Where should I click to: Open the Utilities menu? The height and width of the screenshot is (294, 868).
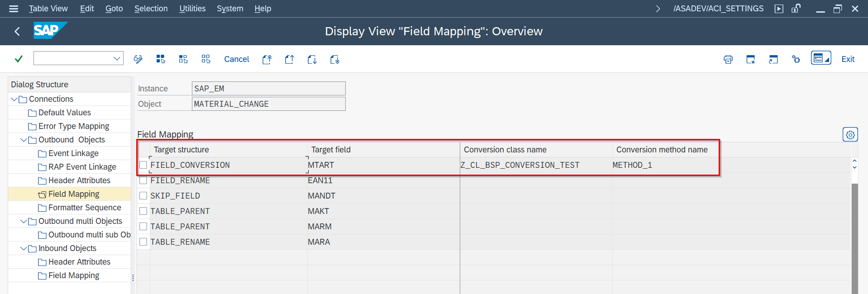coord(192,9)
